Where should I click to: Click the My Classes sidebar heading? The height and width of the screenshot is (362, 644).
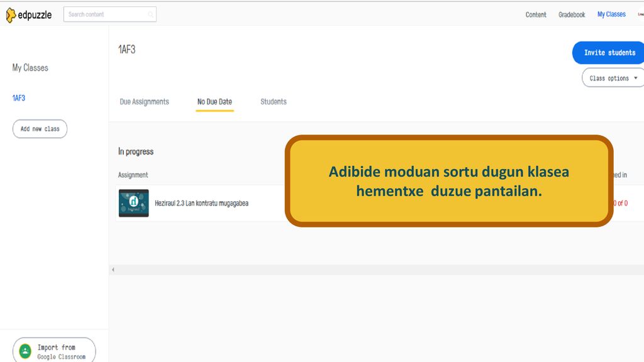pyautogui.click(x=30, y=68)
